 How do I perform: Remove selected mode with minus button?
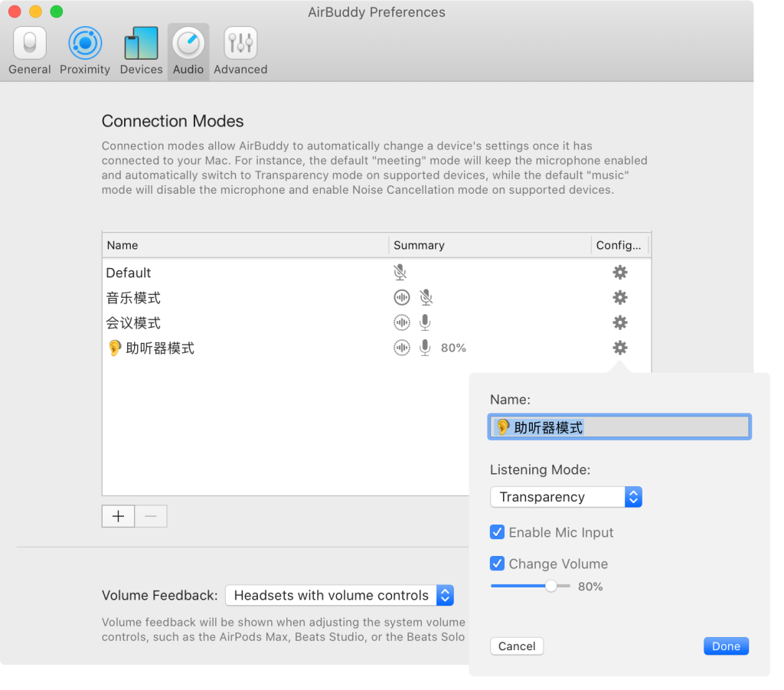[151, 516]
